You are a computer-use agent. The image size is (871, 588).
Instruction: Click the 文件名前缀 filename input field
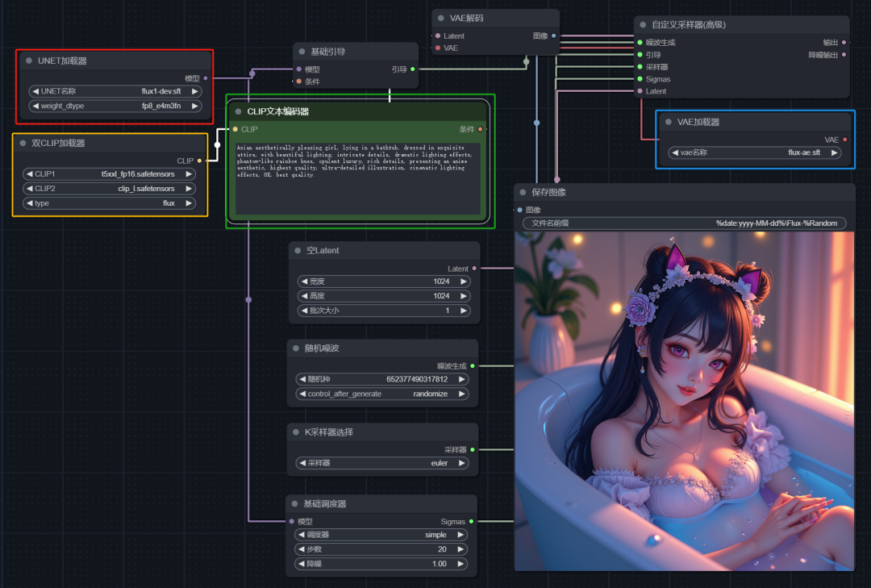click(684, 223)
